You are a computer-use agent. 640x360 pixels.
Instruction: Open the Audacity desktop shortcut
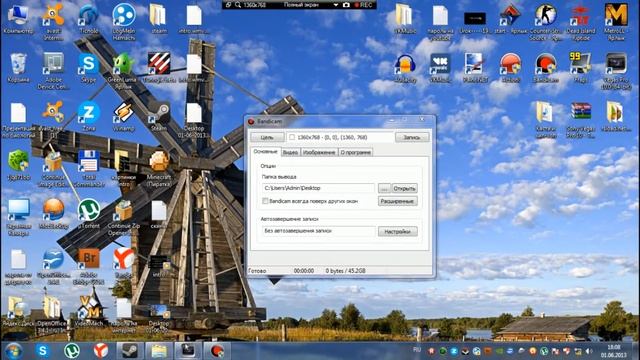point(405,68)
